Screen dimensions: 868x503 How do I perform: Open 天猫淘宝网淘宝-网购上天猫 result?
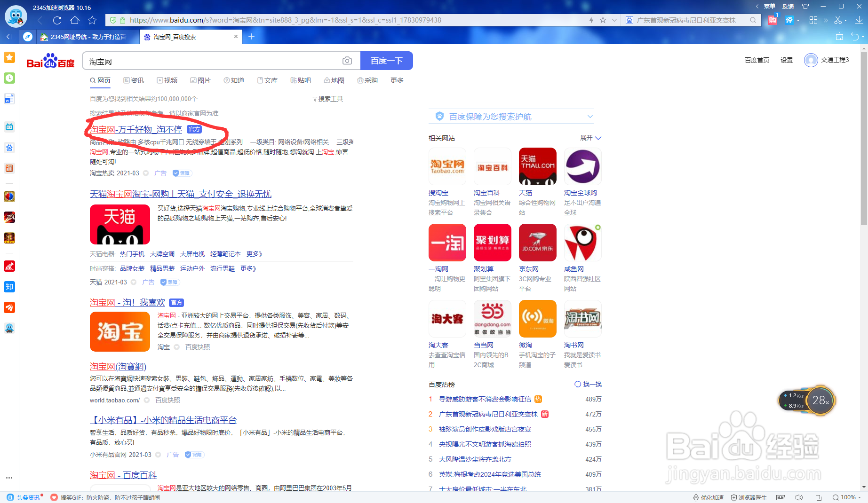pyautogui.click(x=181, y=194)
